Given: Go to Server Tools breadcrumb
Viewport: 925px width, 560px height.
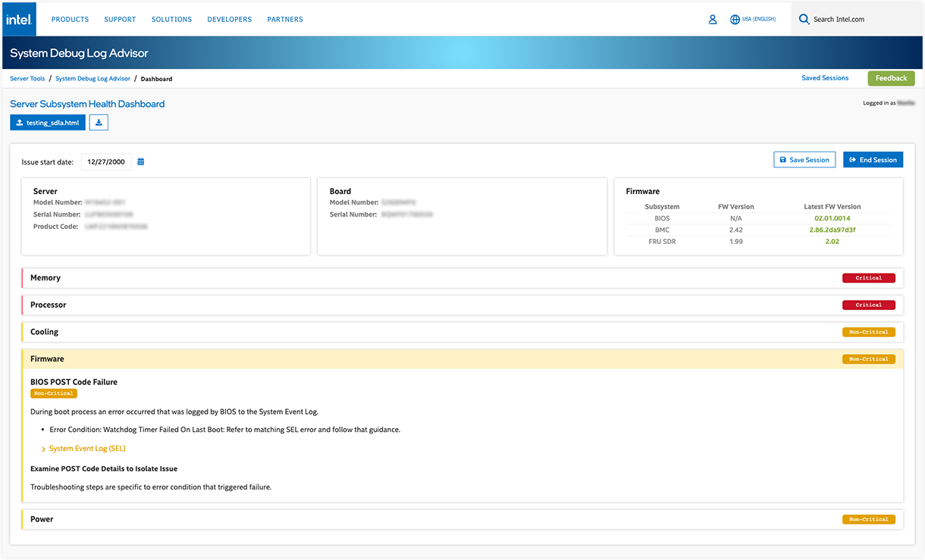Looking at the screenshot, I should tap(27, 79).
